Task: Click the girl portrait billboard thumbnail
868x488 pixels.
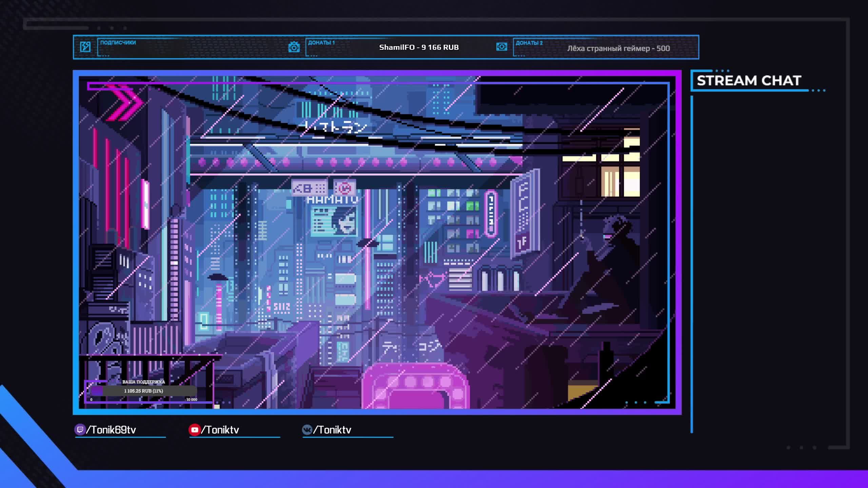Action: tap(344, 221)
